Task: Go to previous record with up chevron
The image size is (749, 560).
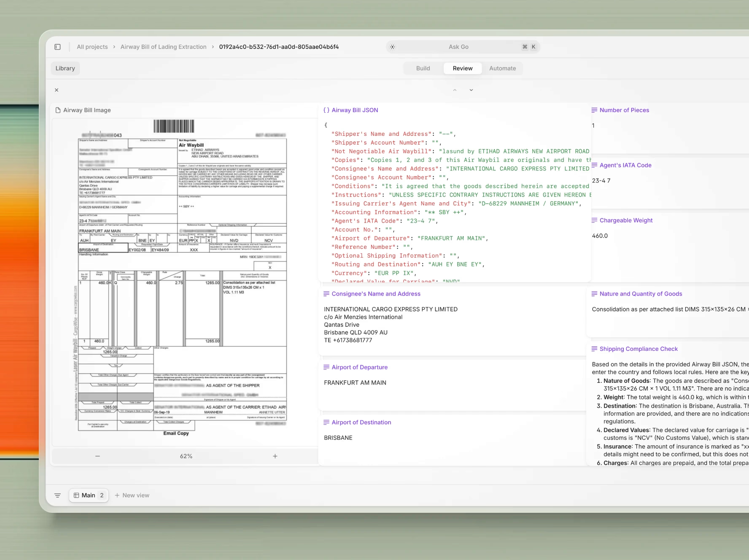Action: 455,90
